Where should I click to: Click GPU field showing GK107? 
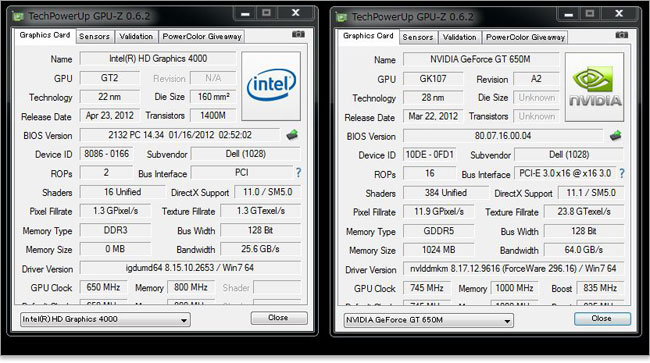(433, 79)
